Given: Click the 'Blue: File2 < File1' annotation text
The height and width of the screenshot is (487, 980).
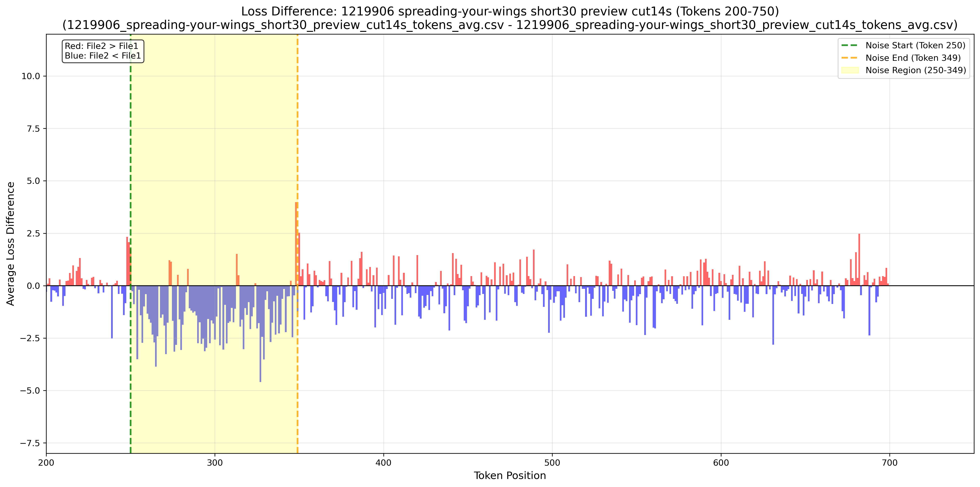Looking at the screenshot, I should 103,56.
